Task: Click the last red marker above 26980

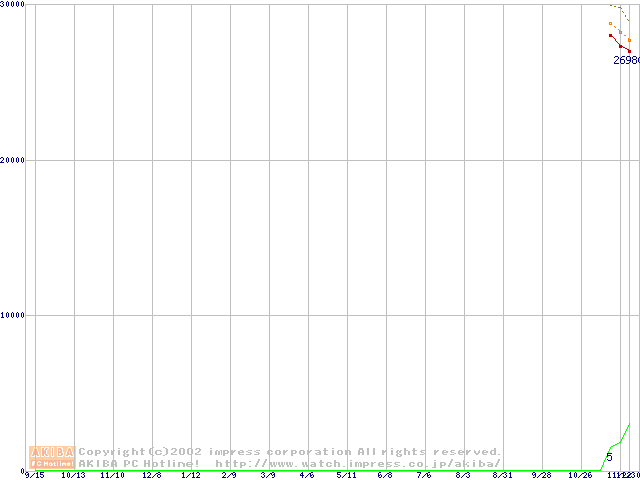Action: point(629,51)
